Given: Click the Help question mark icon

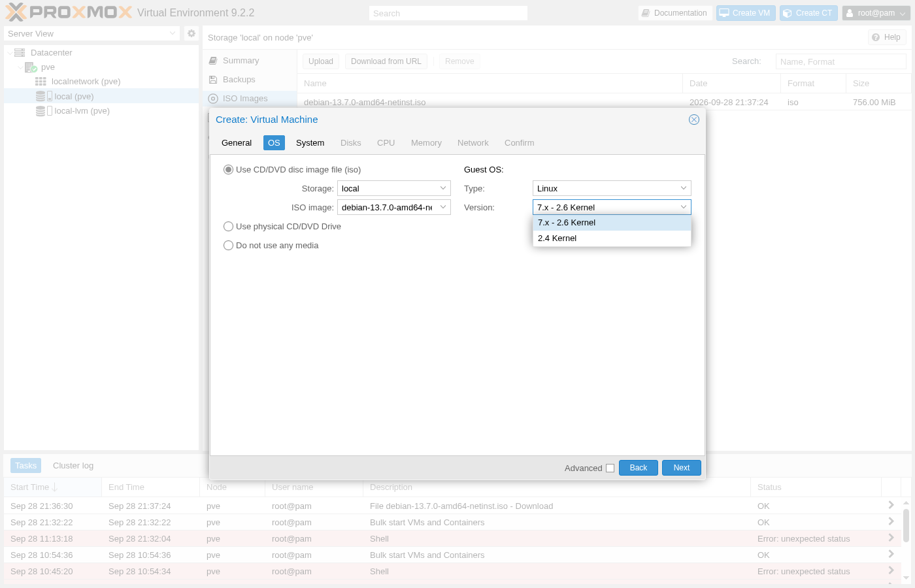Looking at the screenshot, I should pos(876,37).
